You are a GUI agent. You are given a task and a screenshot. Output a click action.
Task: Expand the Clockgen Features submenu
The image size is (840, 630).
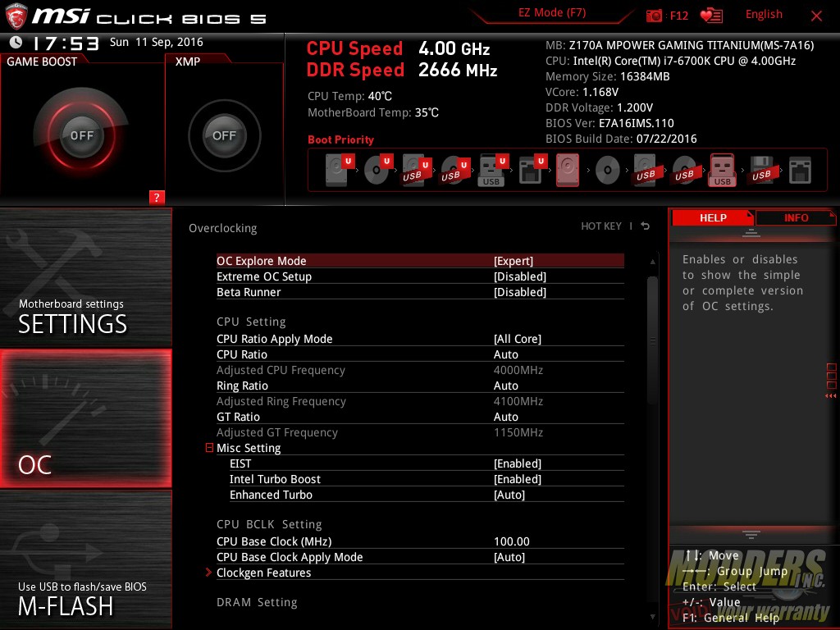pyautogui.click(x=420, y=572)
